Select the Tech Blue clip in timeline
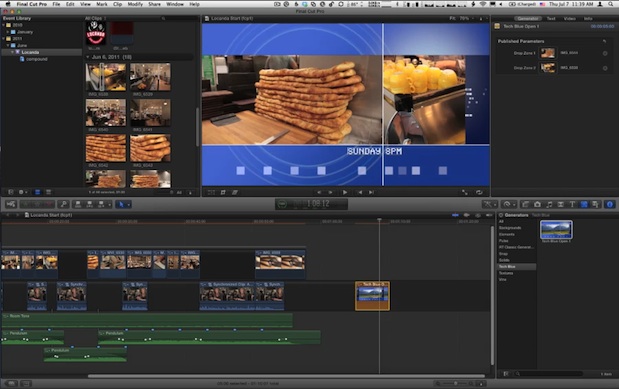 [372, 296]
